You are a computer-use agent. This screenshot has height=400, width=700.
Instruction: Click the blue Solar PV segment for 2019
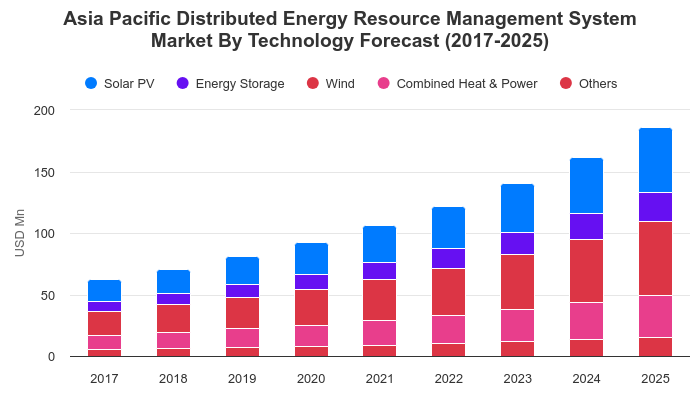click(x=242, y=271)
